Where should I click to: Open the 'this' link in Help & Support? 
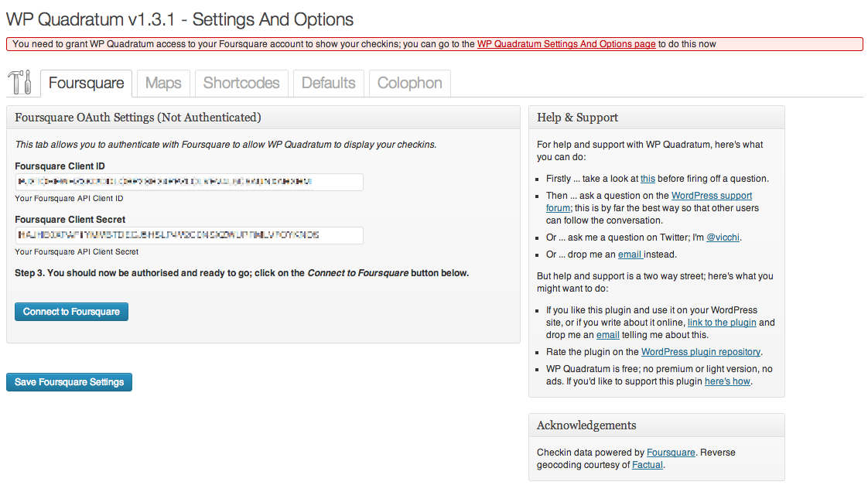[648, 179]
